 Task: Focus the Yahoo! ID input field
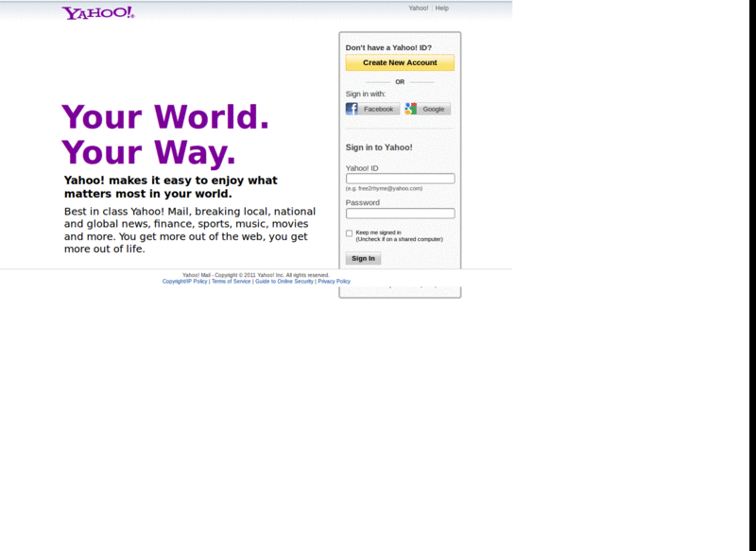[x=400, y=179]
